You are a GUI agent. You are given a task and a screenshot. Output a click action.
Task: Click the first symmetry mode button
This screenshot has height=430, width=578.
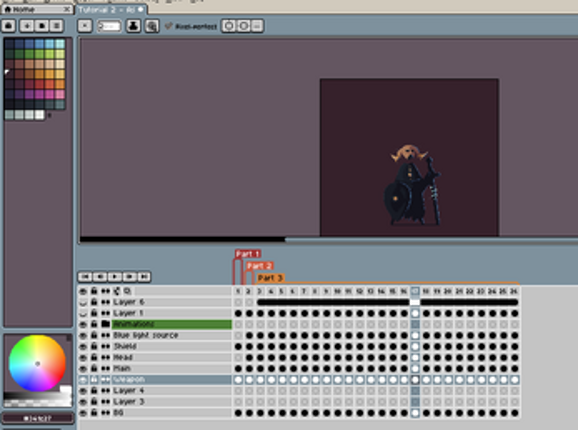[x=229, y=26]
